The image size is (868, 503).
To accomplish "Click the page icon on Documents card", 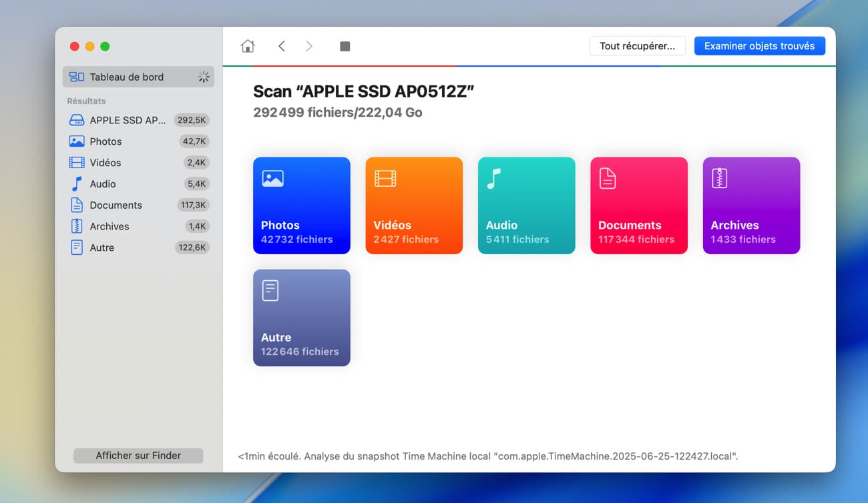I will pos(607,178).
